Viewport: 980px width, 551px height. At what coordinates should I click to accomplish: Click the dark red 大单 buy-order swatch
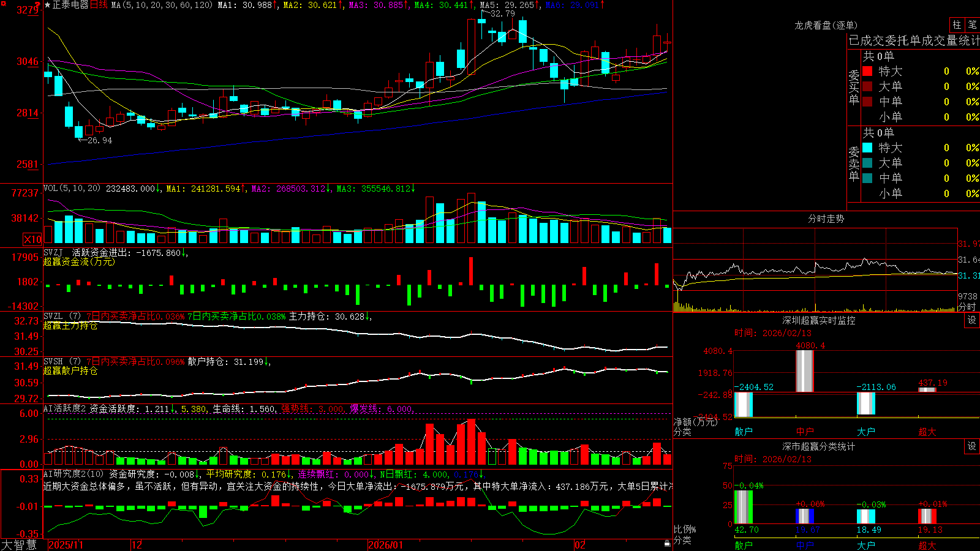(x=867, y=86)
